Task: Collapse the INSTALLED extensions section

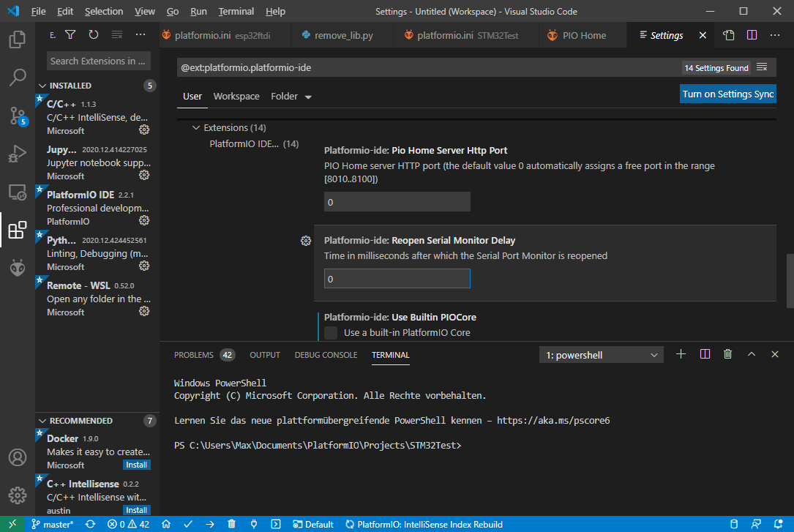Action: (42, 86)
